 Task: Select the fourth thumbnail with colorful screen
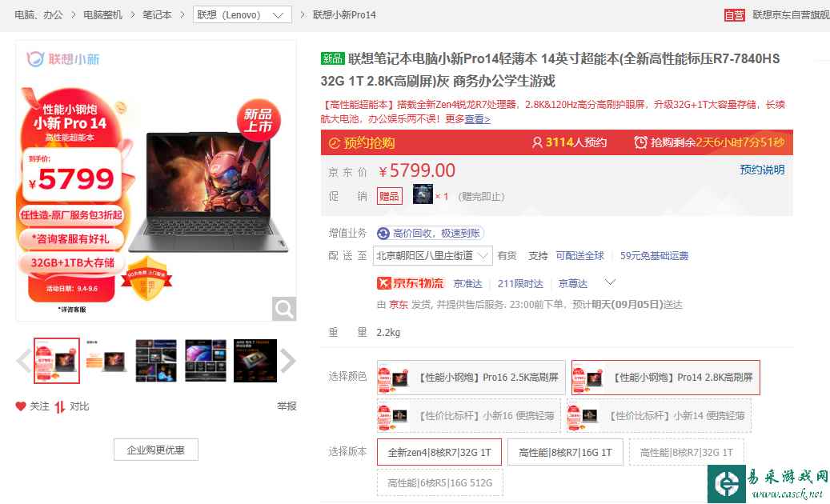206,361
